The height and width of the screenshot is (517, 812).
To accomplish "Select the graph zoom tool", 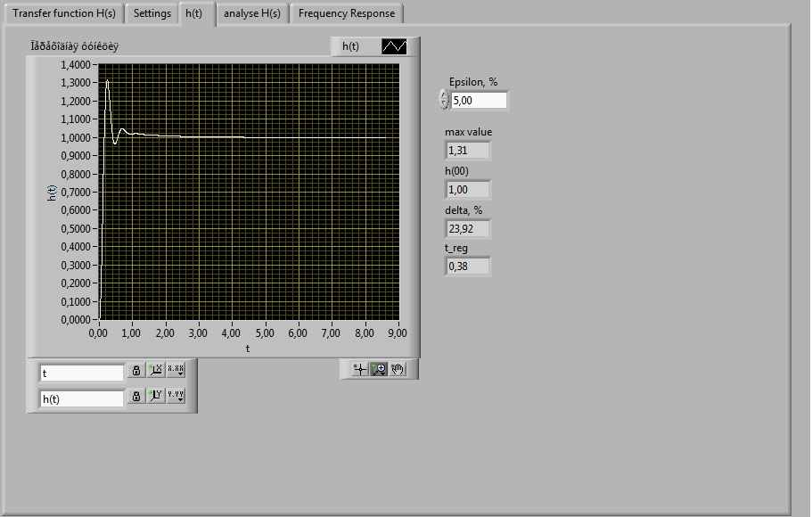I will coord(379,369).
